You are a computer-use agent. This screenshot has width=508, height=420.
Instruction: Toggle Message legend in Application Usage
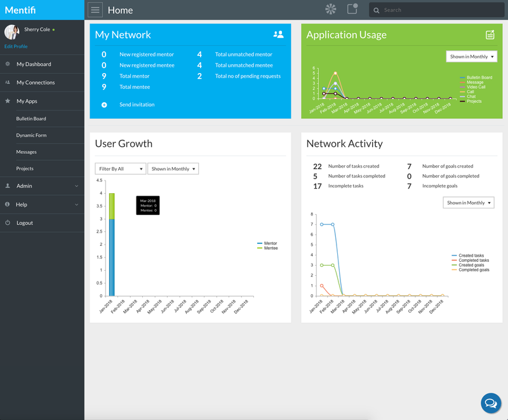coord(472,83)
